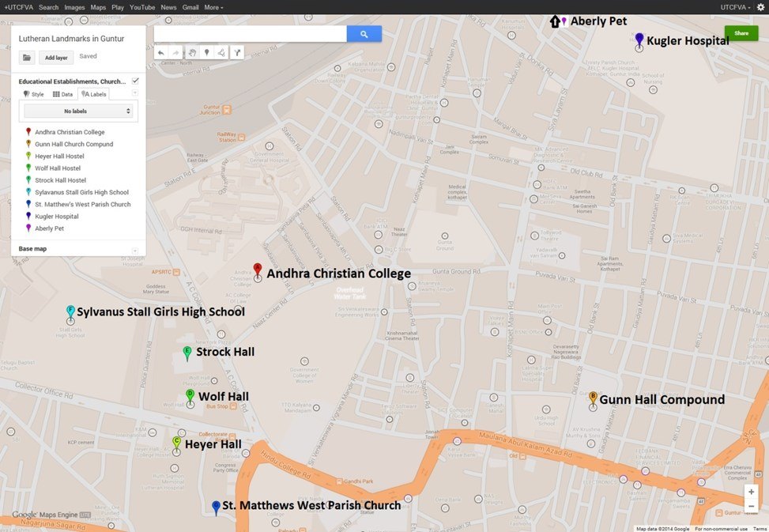This screenshot has width=769, height=532.
Task: Click the undo arrow in map toolbar
Action: (x=161, y=52)
